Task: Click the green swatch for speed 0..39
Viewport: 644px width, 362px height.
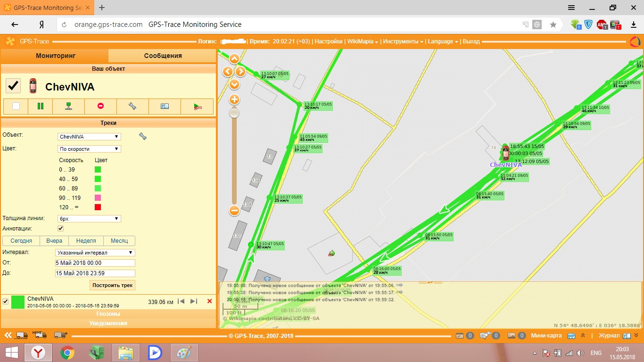Action: pos(98,170)
